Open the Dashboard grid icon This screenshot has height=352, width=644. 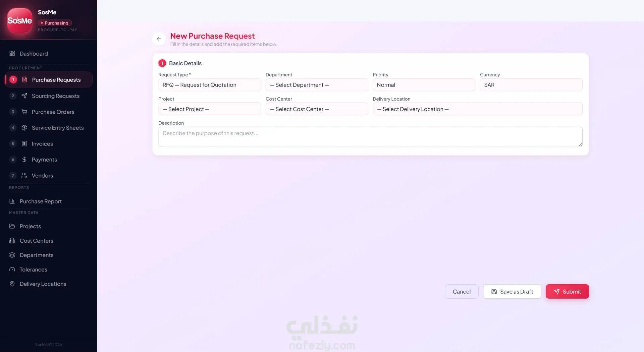12,54
